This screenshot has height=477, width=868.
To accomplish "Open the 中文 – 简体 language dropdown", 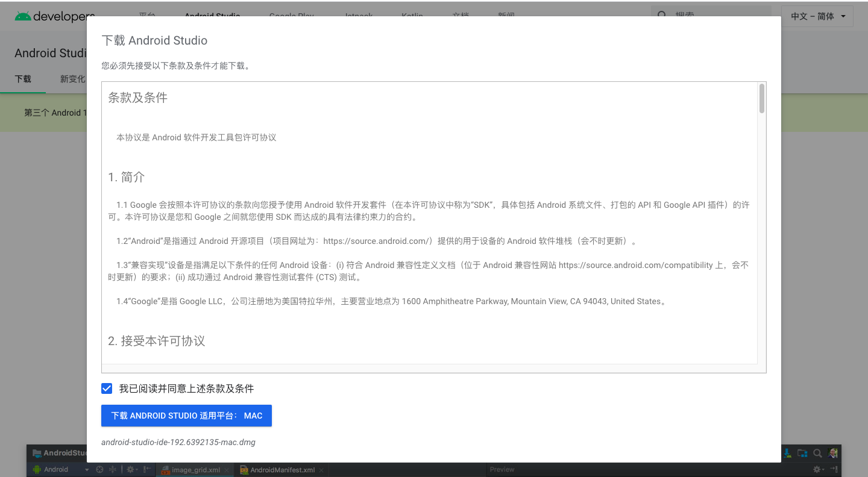I will pyautogui.click(x=817, y=16).
